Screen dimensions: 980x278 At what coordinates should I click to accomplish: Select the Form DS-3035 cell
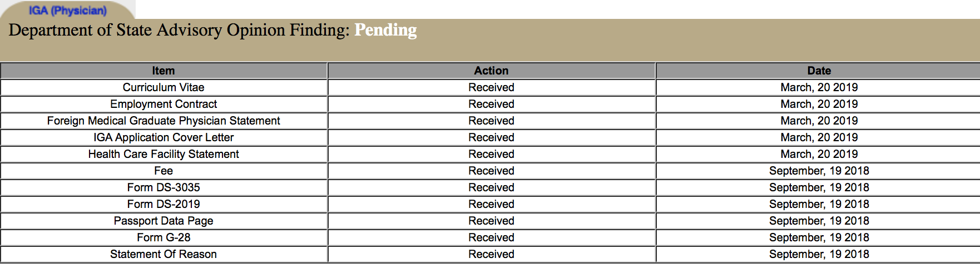164,187
